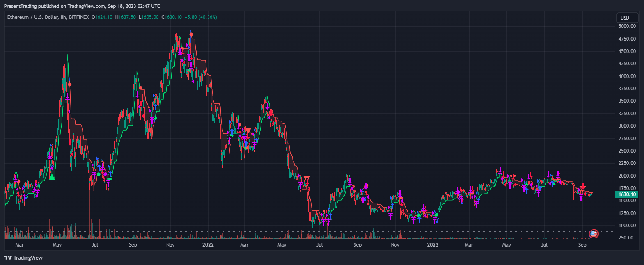The image size is (644, 265).
Task: Click the 2500.00 price axis label
Action: point(627,151)
